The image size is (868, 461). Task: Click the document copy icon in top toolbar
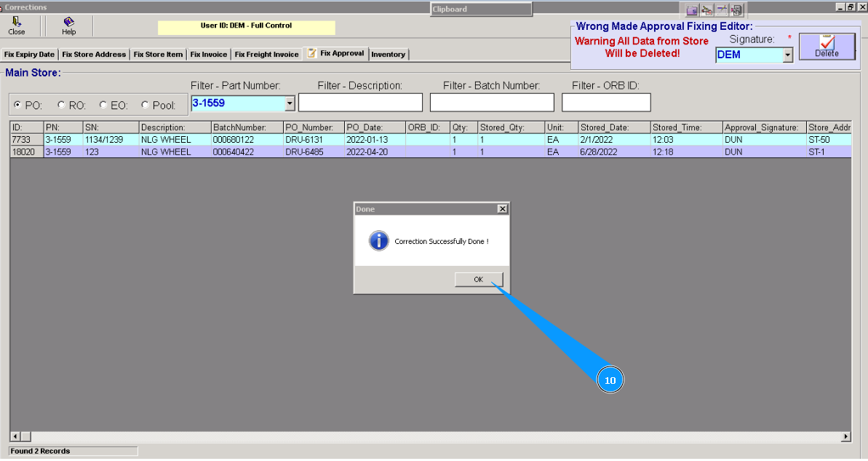(x=737, y=10)
